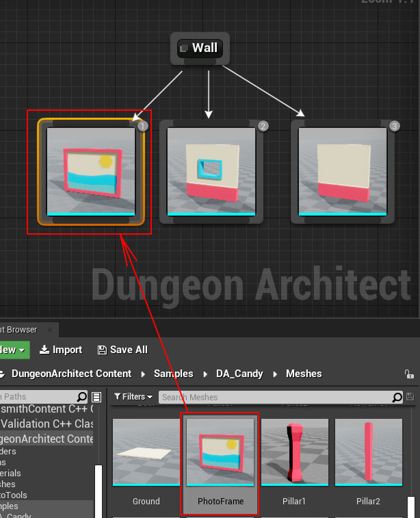Select the Validation C++ Classes folder
The height and width of the screenshot is (518, 420).
click(47, 424)
